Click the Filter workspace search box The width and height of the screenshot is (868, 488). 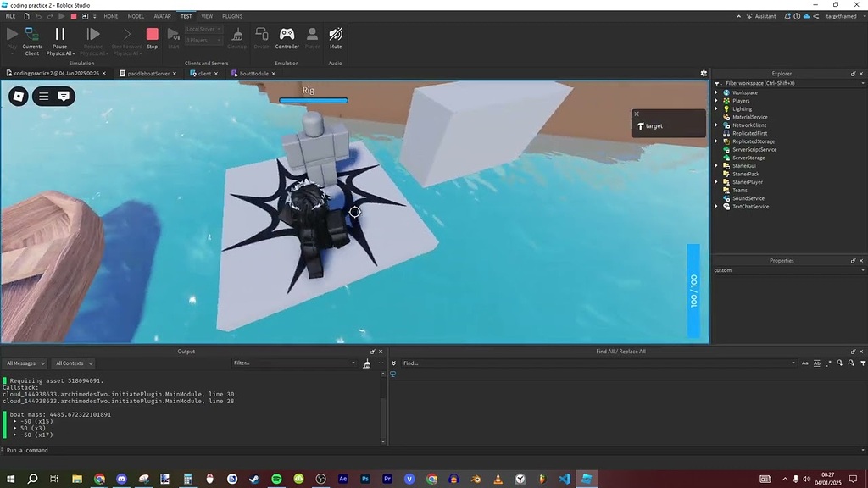(x=792, y=83)
